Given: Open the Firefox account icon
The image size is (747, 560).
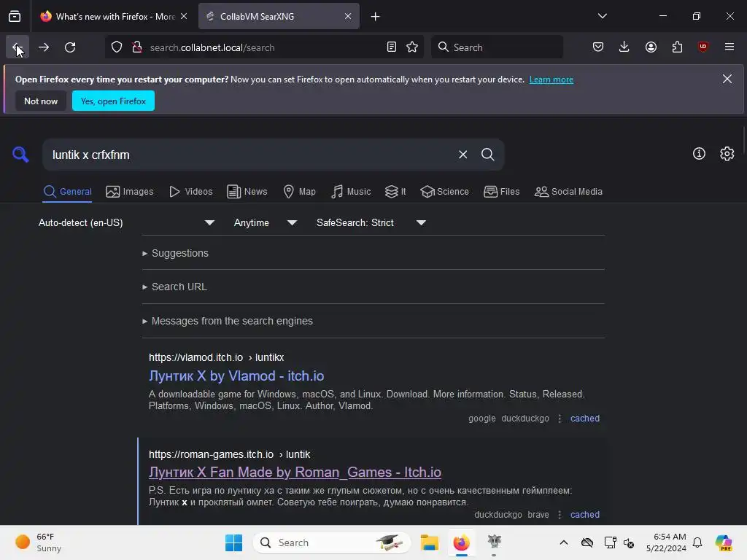Looking at the screenshot, I should point(651,47).
